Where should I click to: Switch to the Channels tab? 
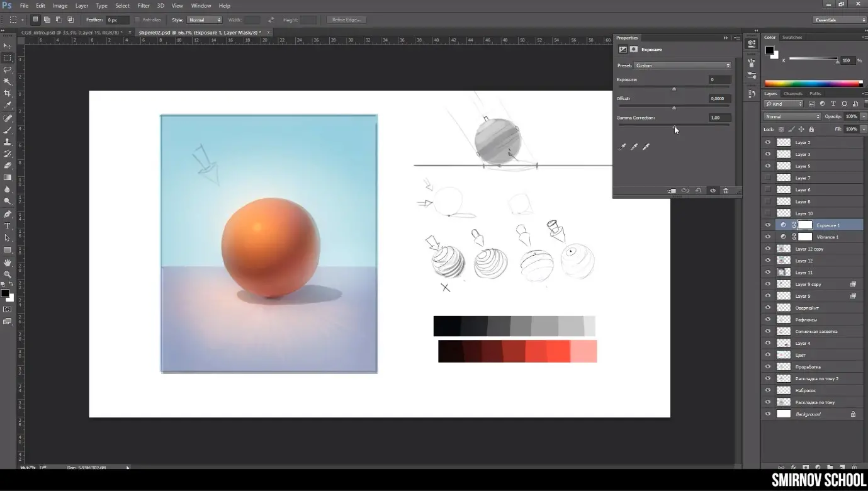792,94
